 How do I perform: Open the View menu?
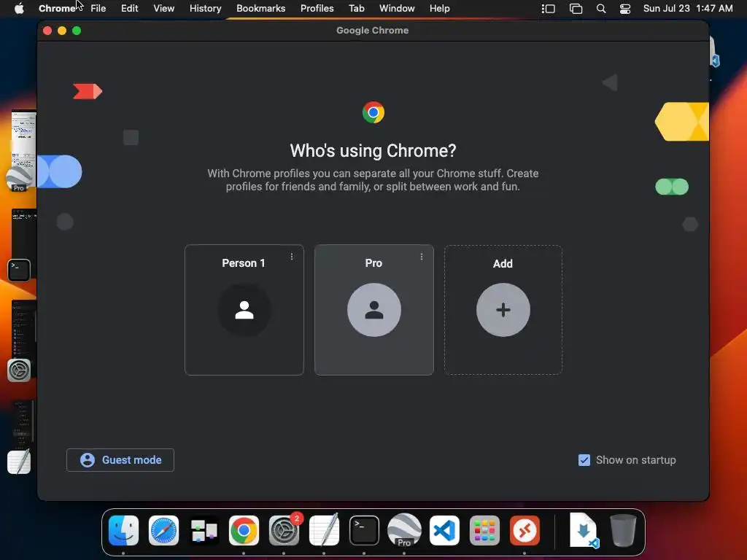(x=164, y=9)
